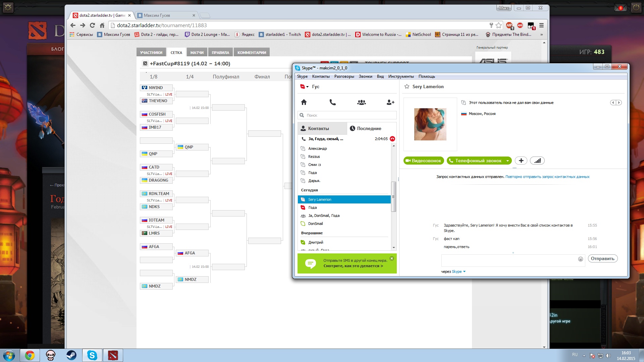Expand the 'через Skype' dropdown
The image size is (644, 362).
(x=464, y=271)
